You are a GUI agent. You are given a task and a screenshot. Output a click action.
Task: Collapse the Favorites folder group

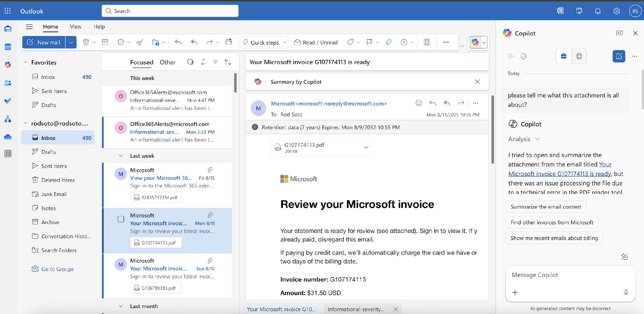(26, 62)
